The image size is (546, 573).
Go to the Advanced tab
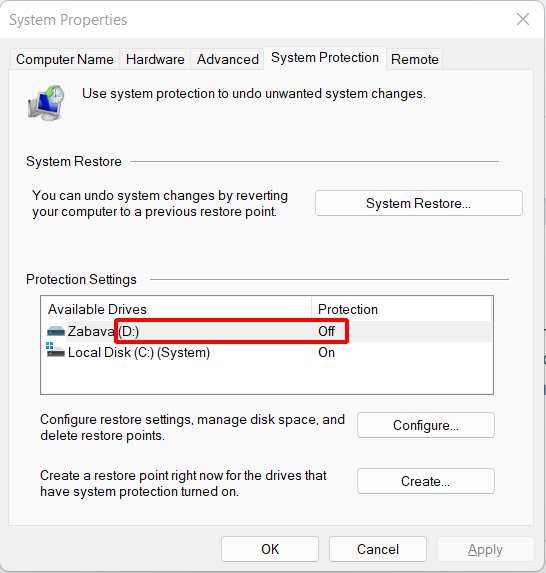pos(227,59)
